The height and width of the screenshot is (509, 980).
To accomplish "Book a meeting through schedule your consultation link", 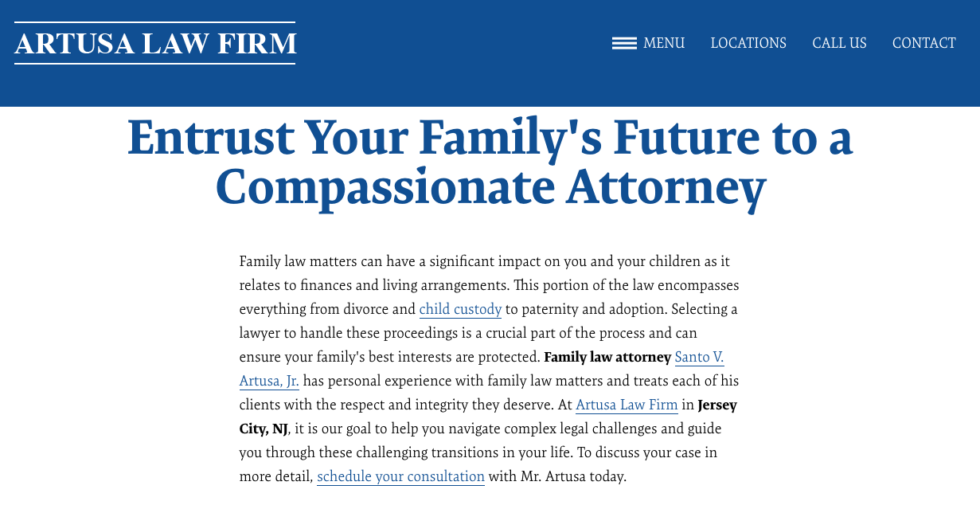I will point(400,476).
